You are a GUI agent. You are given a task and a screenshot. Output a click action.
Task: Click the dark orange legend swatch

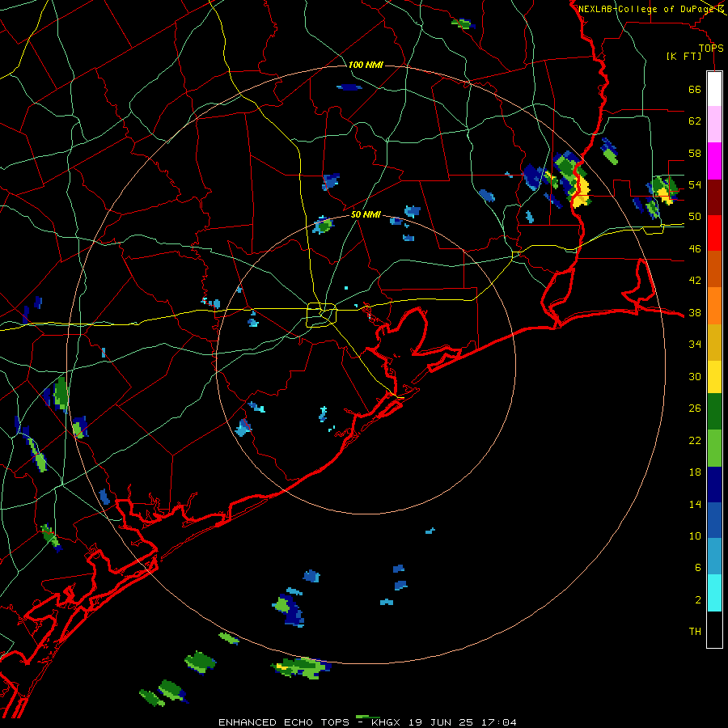click(x=714, y=269)
